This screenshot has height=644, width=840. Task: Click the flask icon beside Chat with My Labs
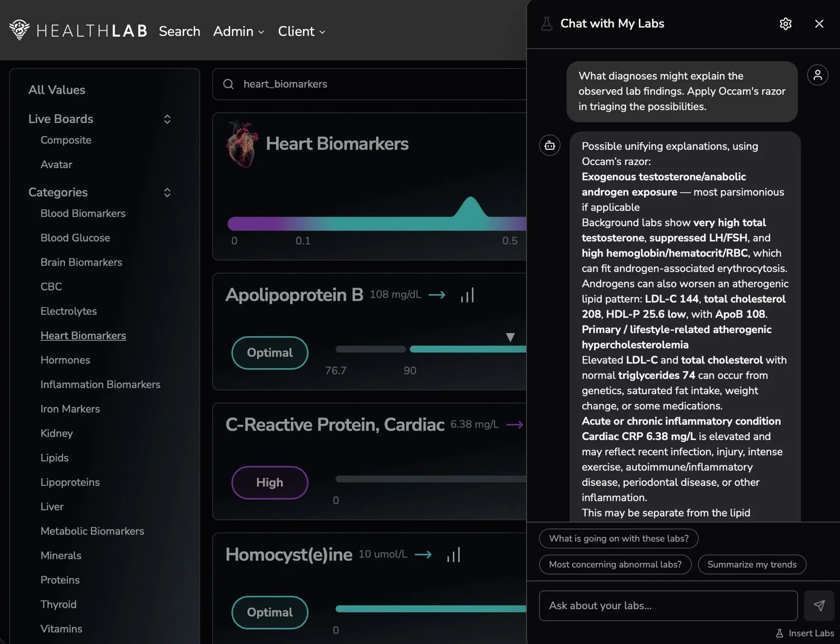pyautogui.click(x=547, y=24)
